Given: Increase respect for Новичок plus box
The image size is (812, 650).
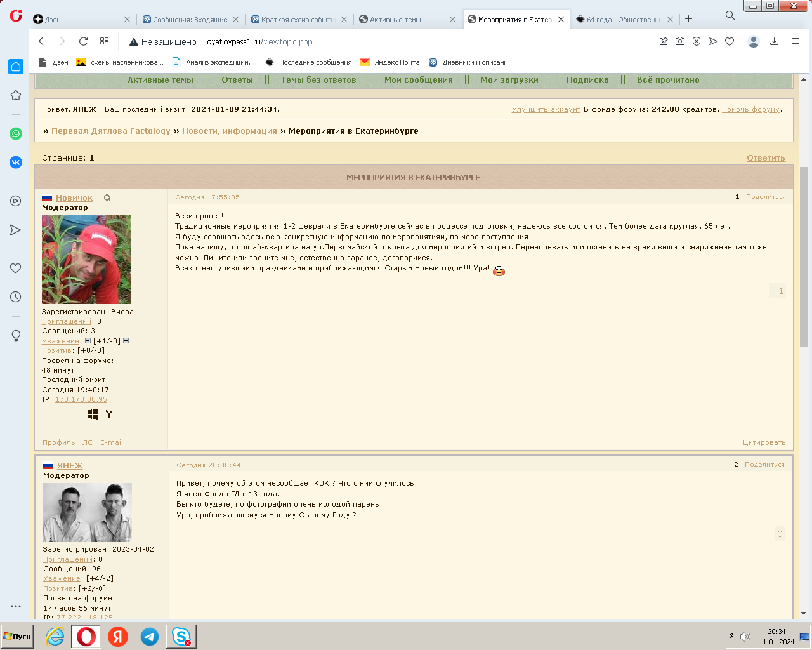Looking at the screenshot, I should 88,341.
